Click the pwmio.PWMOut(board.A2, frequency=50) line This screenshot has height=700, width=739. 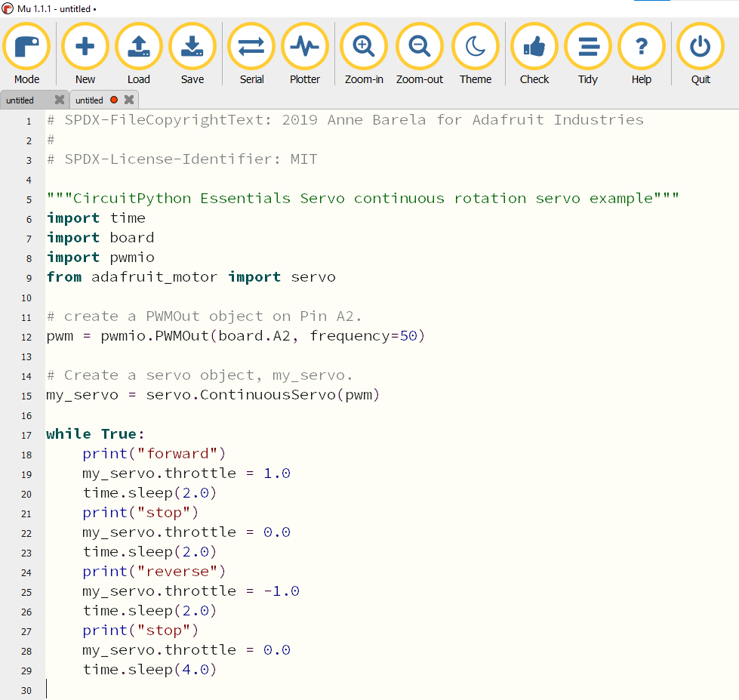[x=236, y=336]
